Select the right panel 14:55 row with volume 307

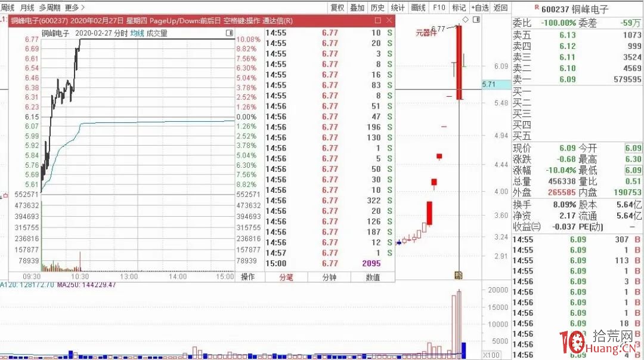pyautogui.click(x=577, y=239)
